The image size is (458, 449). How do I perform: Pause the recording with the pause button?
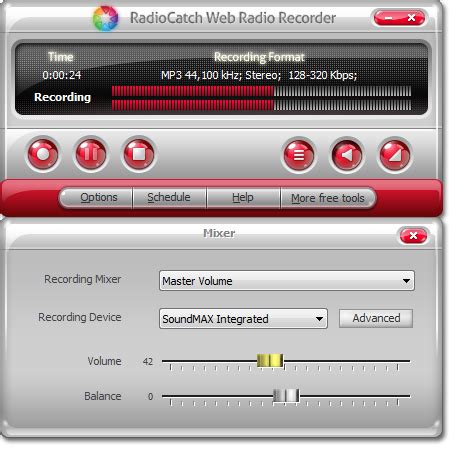tap(91, 154)
